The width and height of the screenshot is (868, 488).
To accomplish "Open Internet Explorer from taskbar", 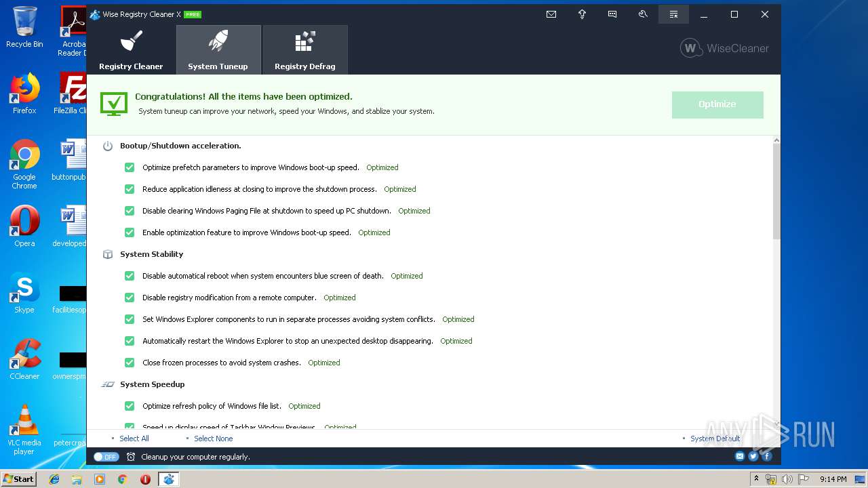I will pyautogui.click(x=54, y=479).
